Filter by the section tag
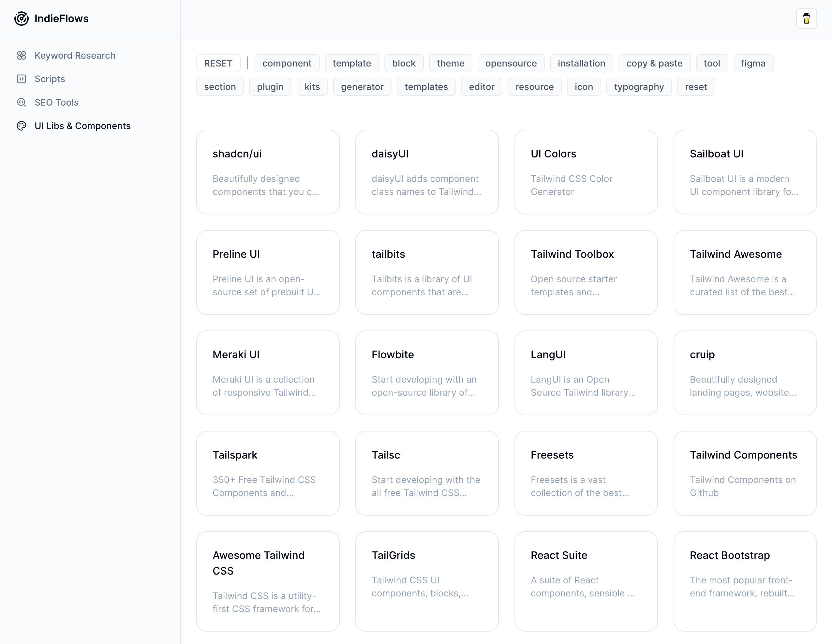This screenshot has height=644, width=832. [220, 87]
